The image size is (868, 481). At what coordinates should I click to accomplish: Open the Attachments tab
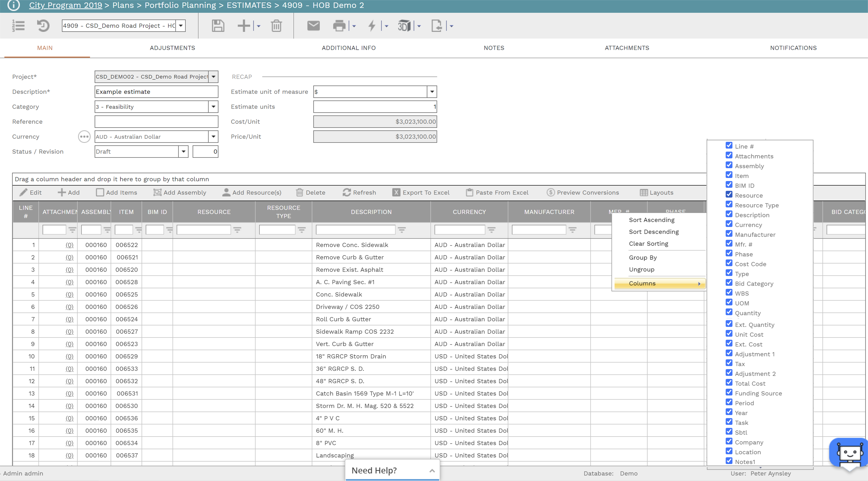pyautogui.click(x=627, y=48)
